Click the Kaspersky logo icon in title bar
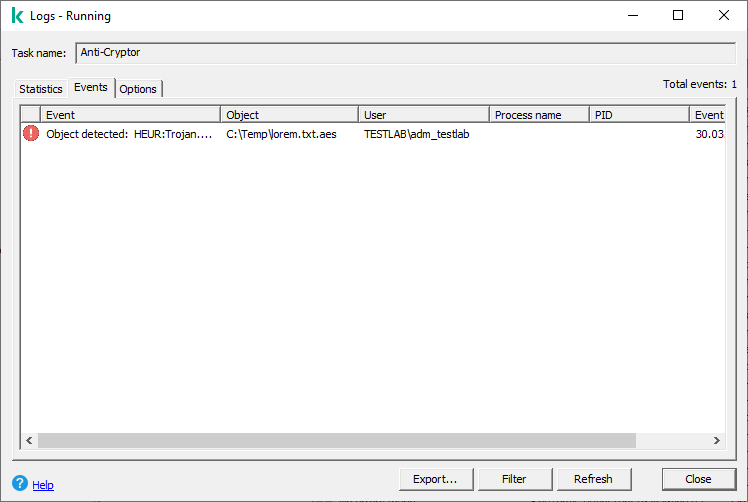This screenshot has height=502, width=748. click(x=17, y=15)
